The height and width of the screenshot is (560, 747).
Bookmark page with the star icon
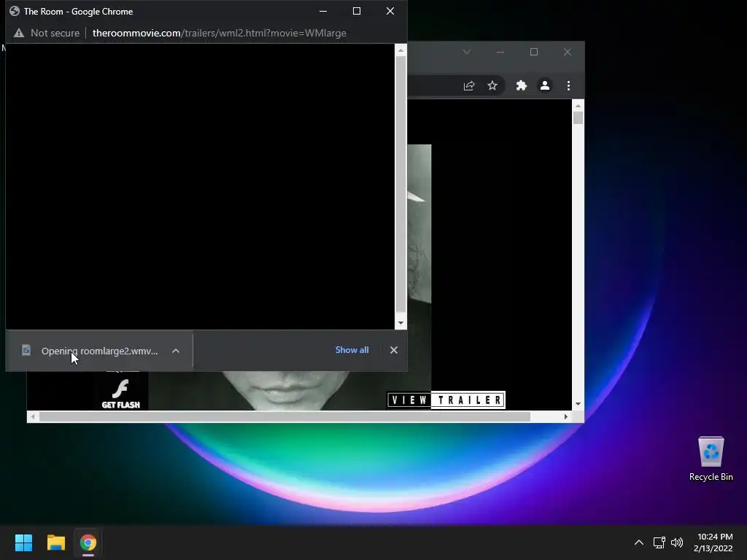click(x=492, y=85)
